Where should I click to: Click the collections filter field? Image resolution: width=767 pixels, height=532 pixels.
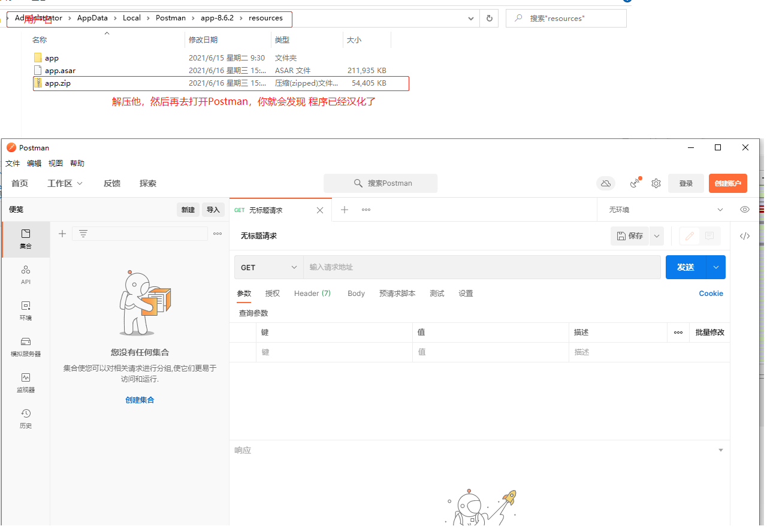tap(140, 234)
